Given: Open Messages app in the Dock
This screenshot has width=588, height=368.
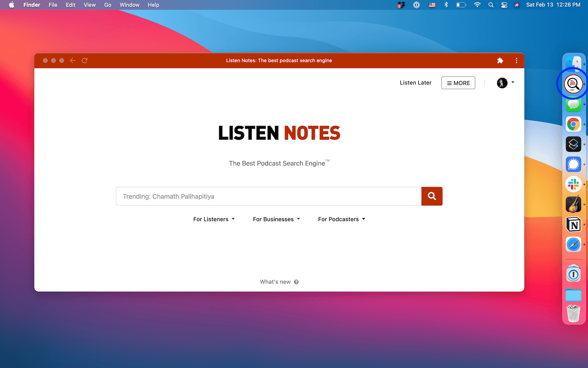Looking at the screenshot, I should pyautogui.click(x=573, y=105).
